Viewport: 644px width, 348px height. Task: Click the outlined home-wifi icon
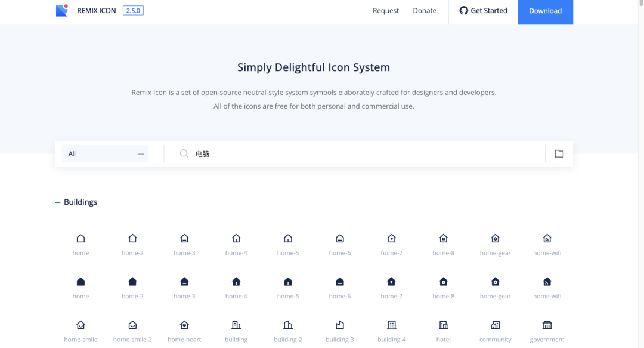point(547,238)
